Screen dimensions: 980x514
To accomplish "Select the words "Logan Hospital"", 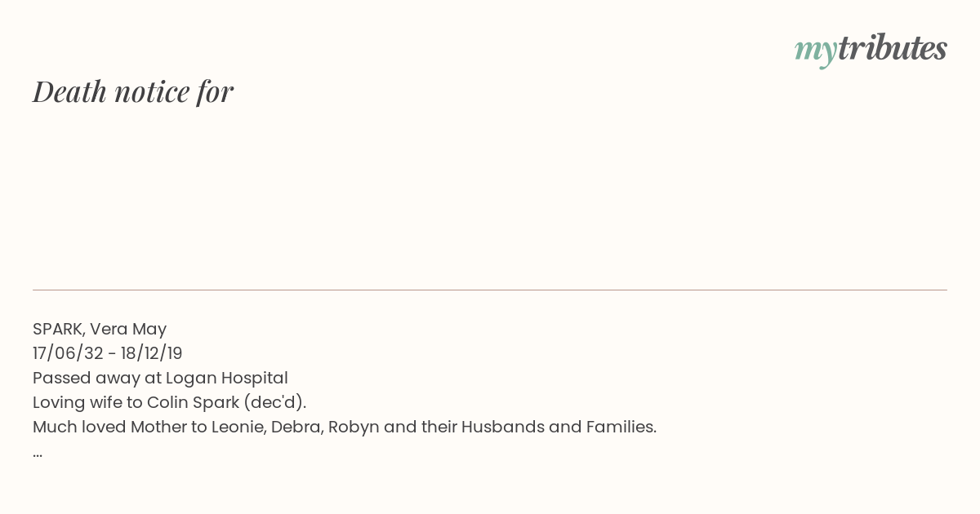I will coord(227,378).
